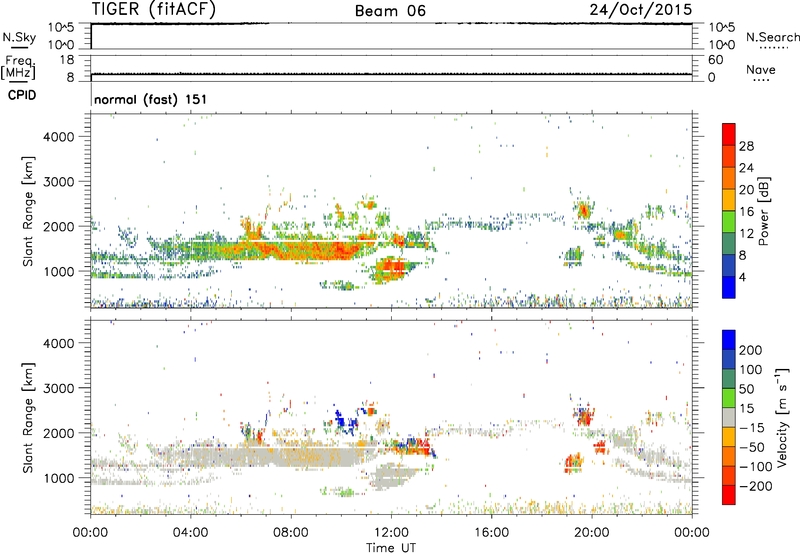
Task: Click the Velocity [m s-1] colorbar label
Action: click(782, 417)
